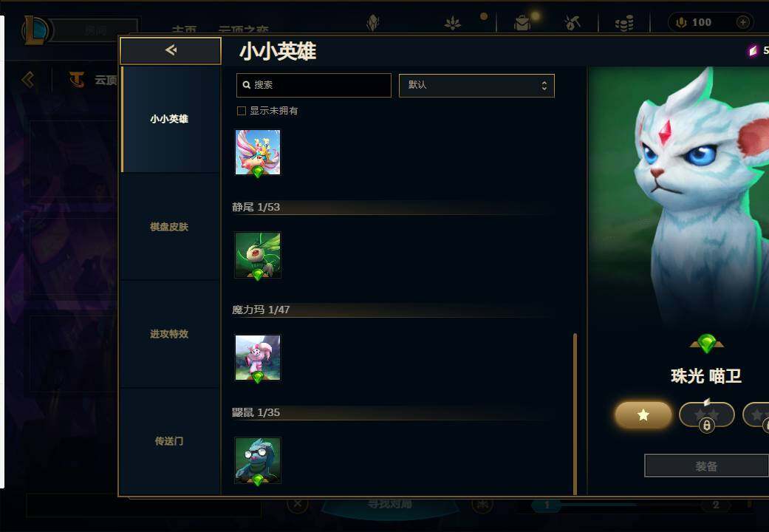Open the crafting hammer icon in top bar
This screenshot has width=769, height=532.
(572, 23)
